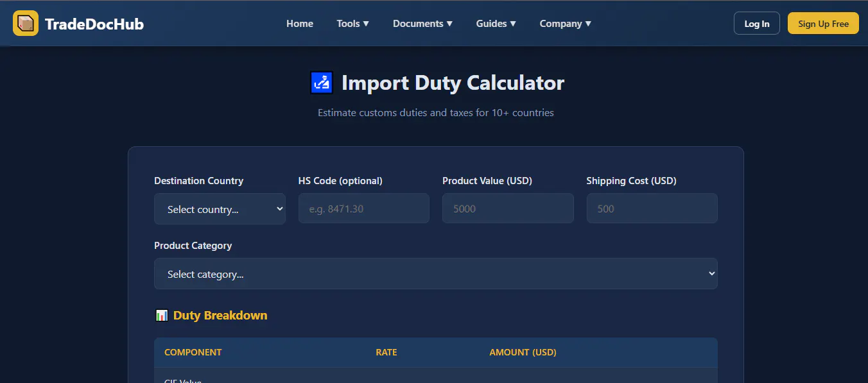
Task: Open the Product Category dropdown
Action: 436,274
